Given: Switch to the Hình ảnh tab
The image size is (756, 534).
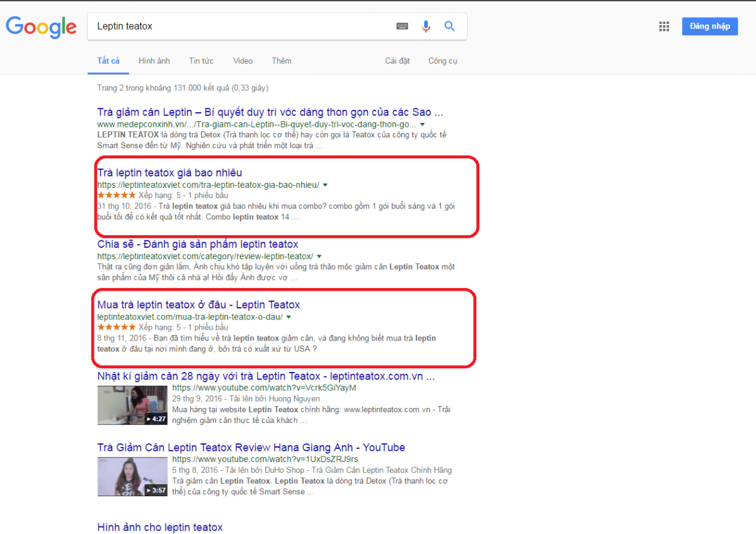Looking at the screenshot, I should [x=154, y=61].
